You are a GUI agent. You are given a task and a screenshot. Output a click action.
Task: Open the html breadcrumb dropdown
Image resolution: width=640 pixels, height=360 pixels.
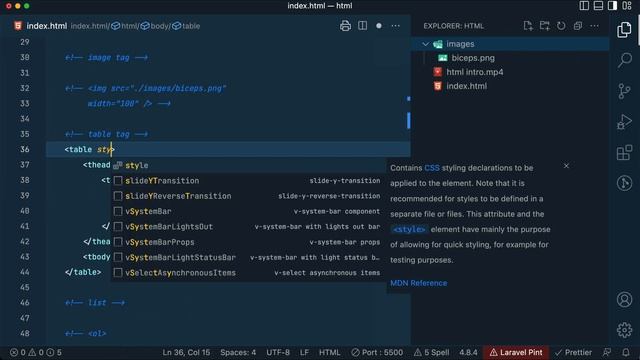click(125, 26)
